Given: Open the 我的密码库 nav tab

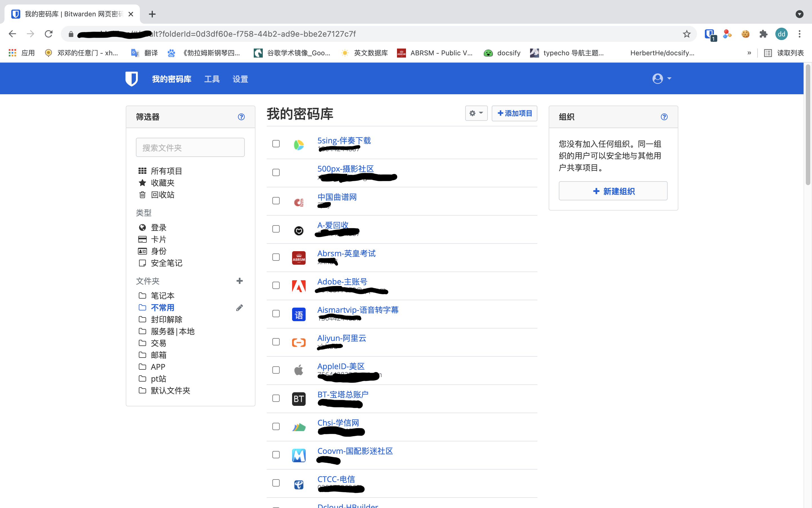Looking at the screenshot, I should 171,79.
